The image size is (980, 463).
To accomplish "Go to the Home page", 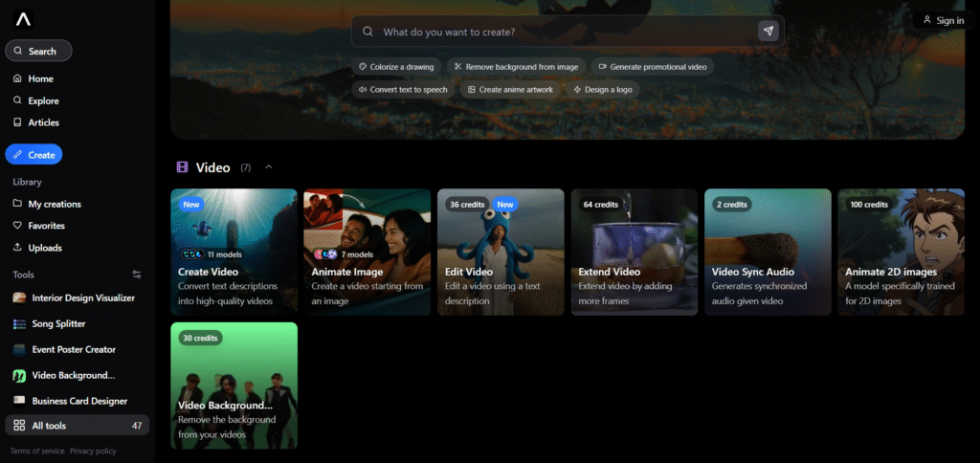I will pos(40,78).
